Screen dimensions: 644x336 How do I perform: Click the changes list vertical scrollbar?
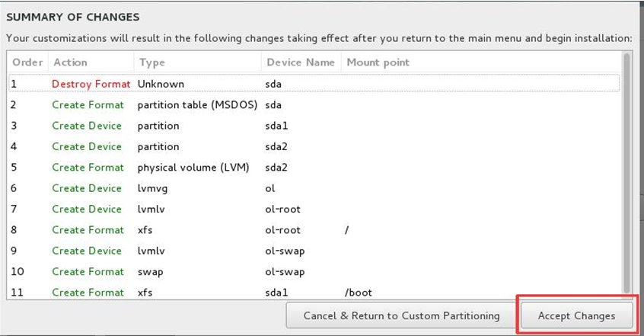(x=626, y=173)
